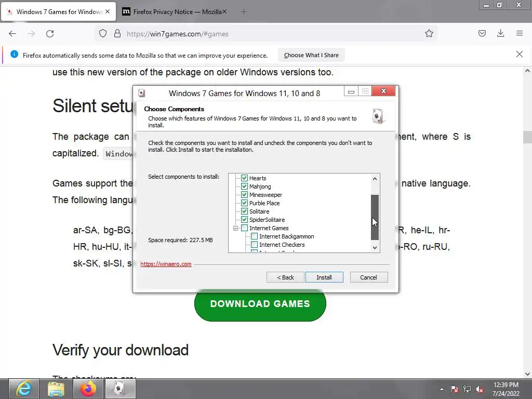The height and width of the screenshot is (399, 532).
Task: Select the Hearts label in components list
Action: [x=258, y=178]
